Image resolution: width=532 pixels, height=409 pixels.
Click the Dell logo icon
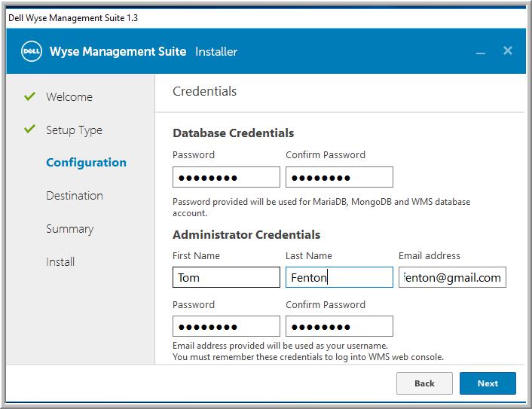tap(32, 51)
